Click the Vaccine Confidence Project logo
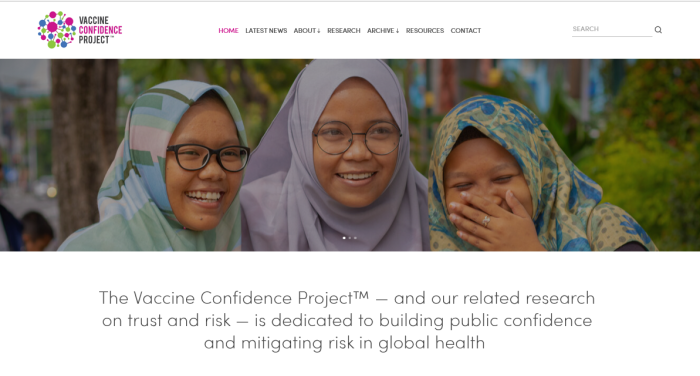The width and height of the screenshot is (700, 376). click(80, 30)
